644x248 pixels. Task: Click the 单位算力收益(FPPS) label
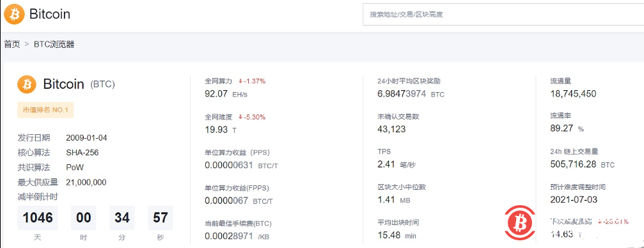coord(237,188)
